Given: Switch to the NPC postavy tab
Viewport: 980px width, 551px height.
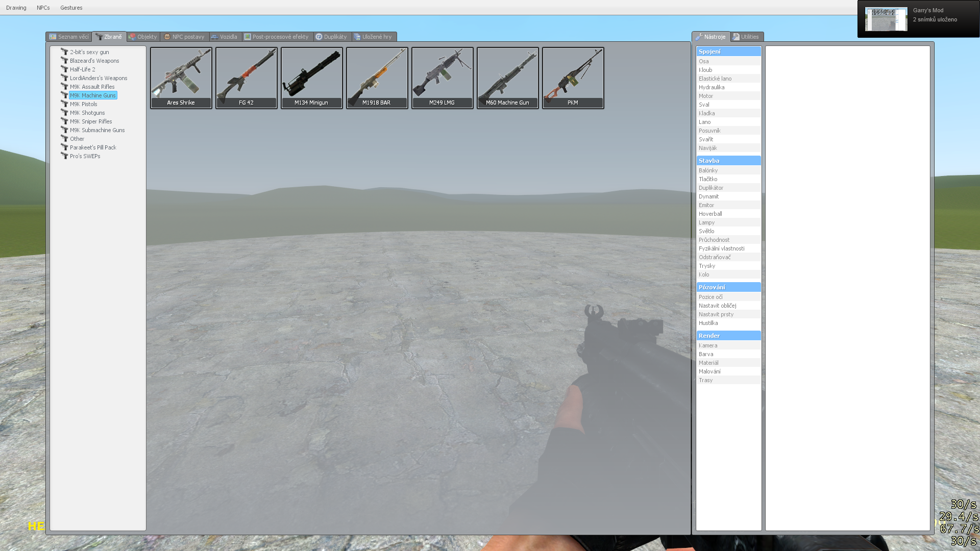Looking at the screenshot, I should [x=185, y=37].
